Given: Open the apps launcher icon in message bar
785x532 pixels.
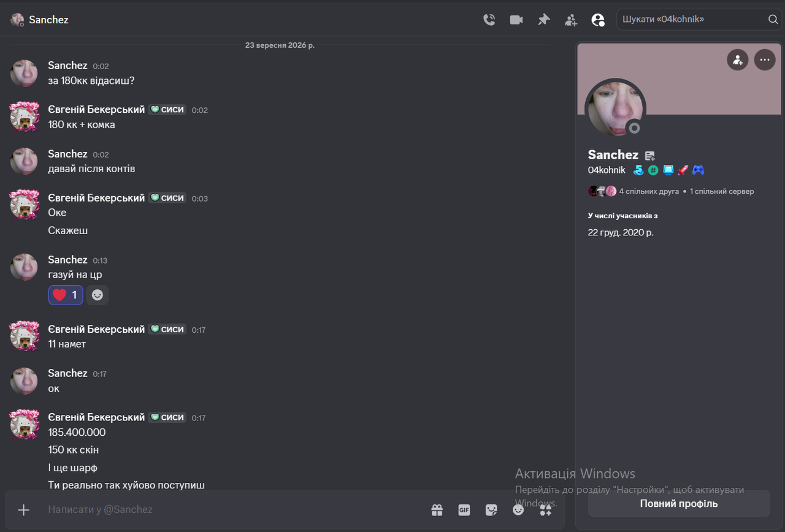Looking at the screenshot, I should pyautogui.click(x=546, y=510).
